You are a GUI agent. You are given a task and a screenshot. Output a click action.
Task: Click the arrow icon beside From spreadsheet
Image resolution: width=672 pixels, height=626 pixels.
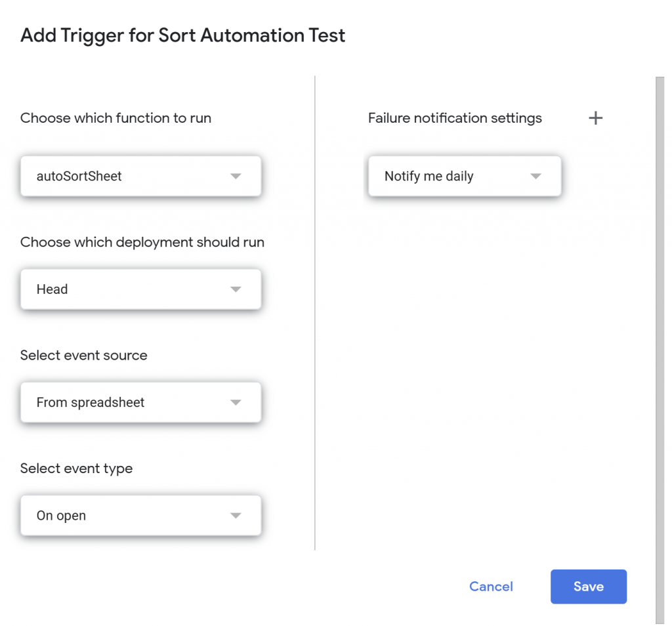point(236,403)
